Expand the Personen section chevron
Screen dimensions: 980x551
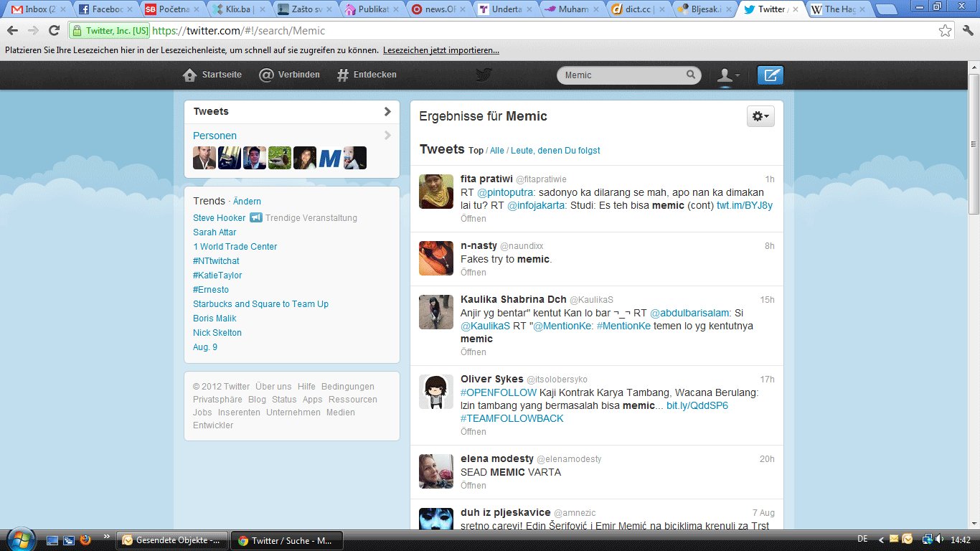387,136
